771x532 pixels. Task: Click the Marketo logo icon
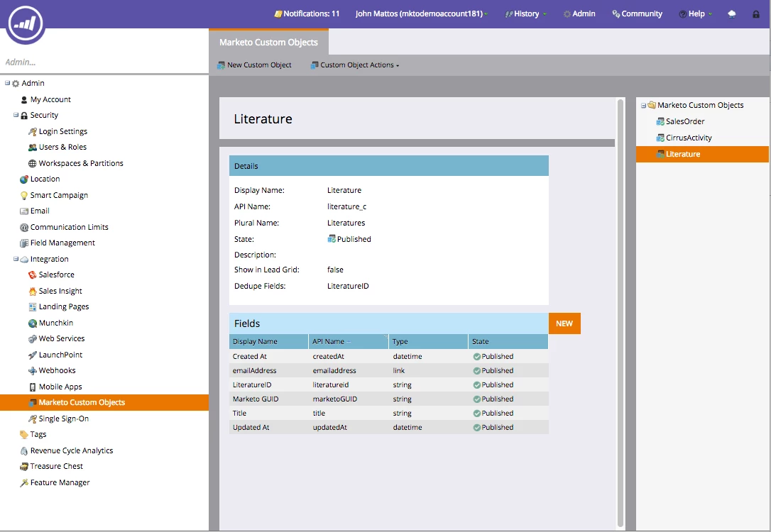click(x=26, y=23)
